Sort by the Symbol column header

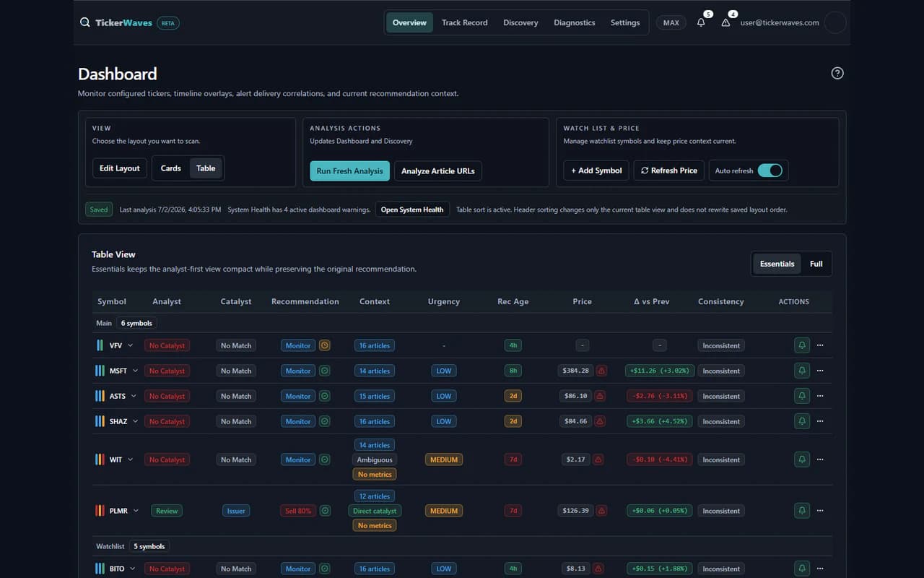[x=112, y=301]
